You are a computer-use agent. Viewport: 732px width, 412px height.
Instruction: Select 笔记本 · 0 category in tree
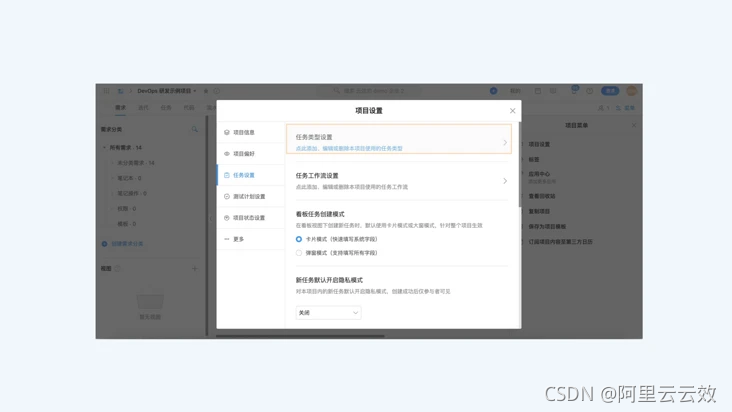point(129,178)
